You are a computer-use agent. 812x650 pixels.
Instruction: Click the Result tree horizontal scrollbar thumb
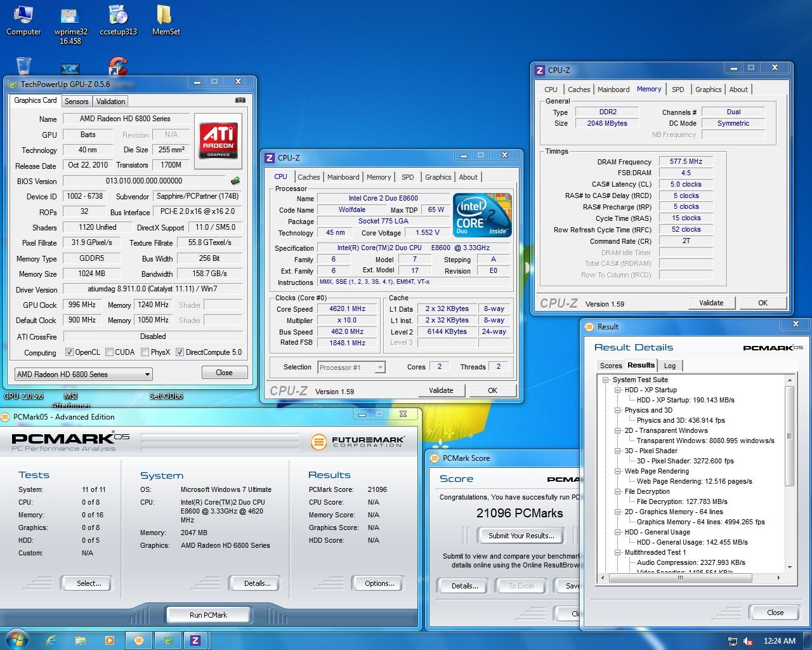[x=680, y=578]
